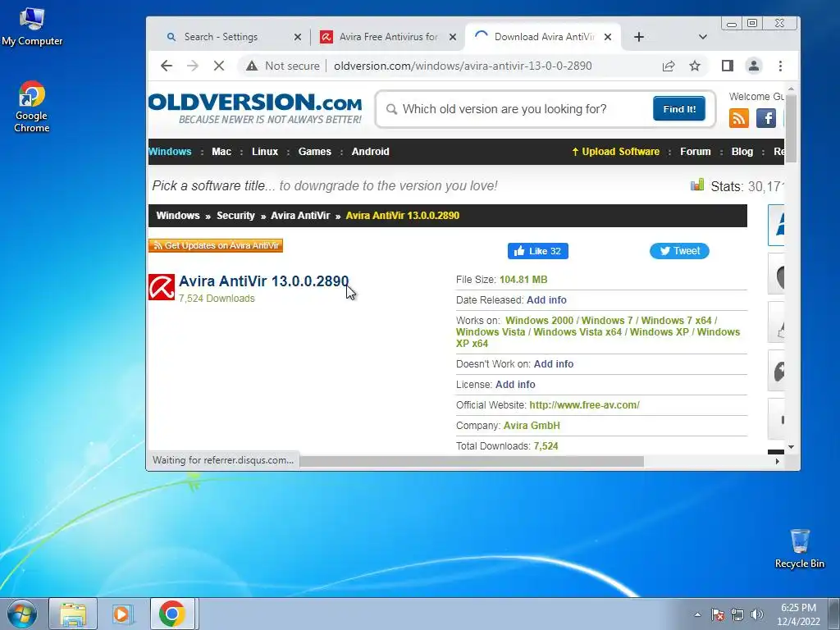Click the vertical scrollbar down arrow
The width and height of the screenshot is (840, 630).
(x=792, y=447)
